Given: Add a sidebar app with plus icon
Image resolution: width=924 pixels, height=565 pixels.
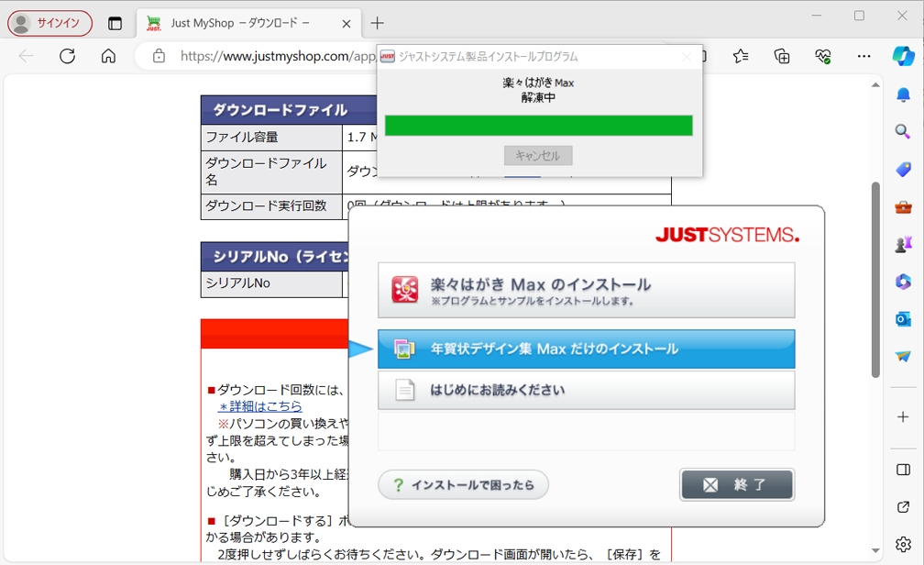Looking at the screenshot, I should [x=904, y=417].
